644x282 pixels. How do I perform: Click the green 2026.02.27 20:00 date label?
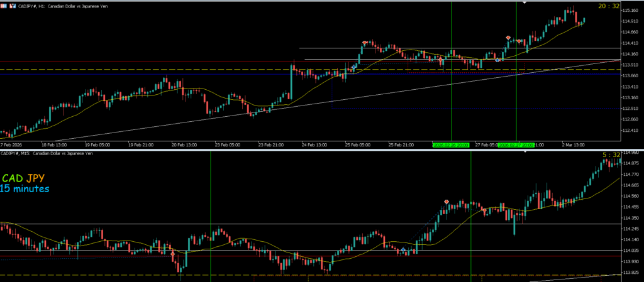[x=516, y=144]
